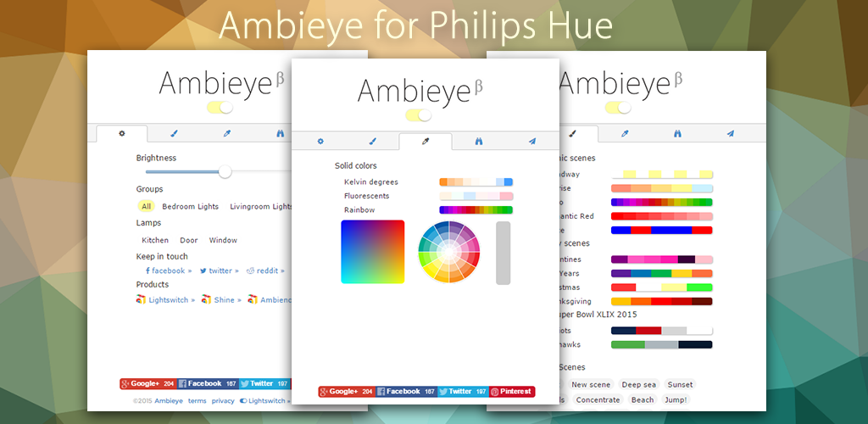Image resolution: width=868 pixels, height=424 pixels.
Task: Apply the Sunrise peach-yellow scene strip
Action: point(661,188)
